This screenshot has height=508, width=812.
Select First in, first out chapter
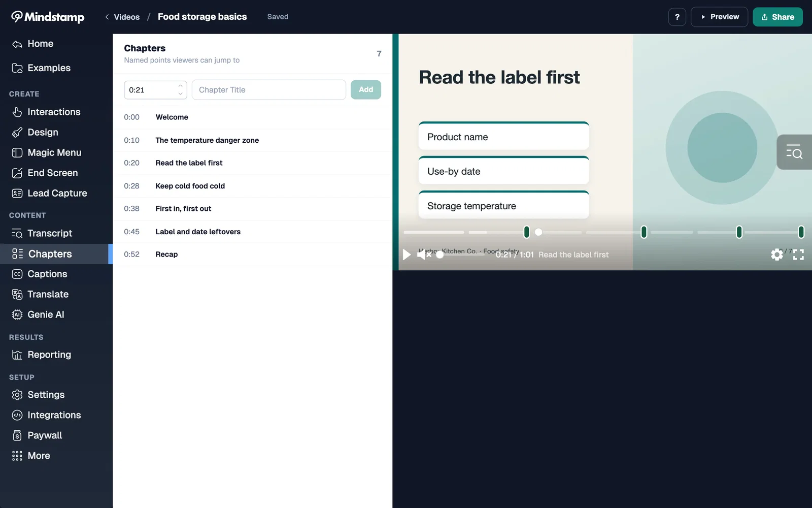pyautogui.click(x=252, y=209)
